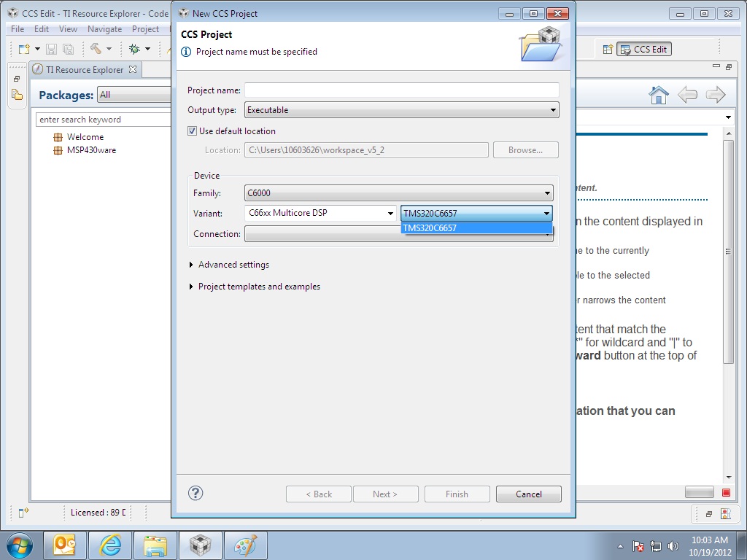Click the bottom-right status restore icon
747x560 pixels.
tap(709, 514)
